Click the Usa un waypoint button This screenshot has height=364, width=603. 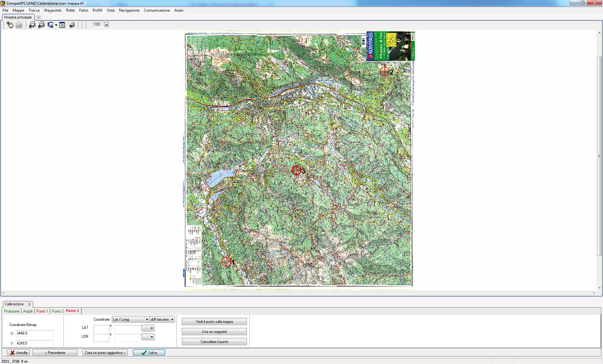tap(214, 332)
